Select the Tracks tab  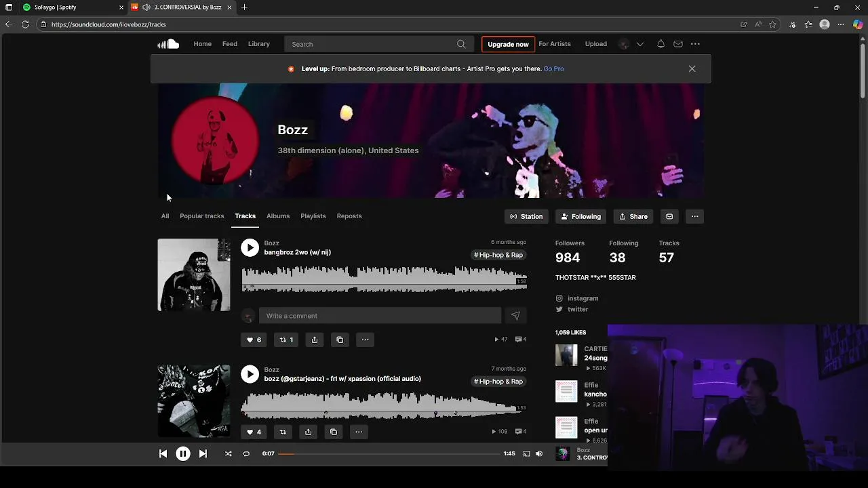click(245, 216)
